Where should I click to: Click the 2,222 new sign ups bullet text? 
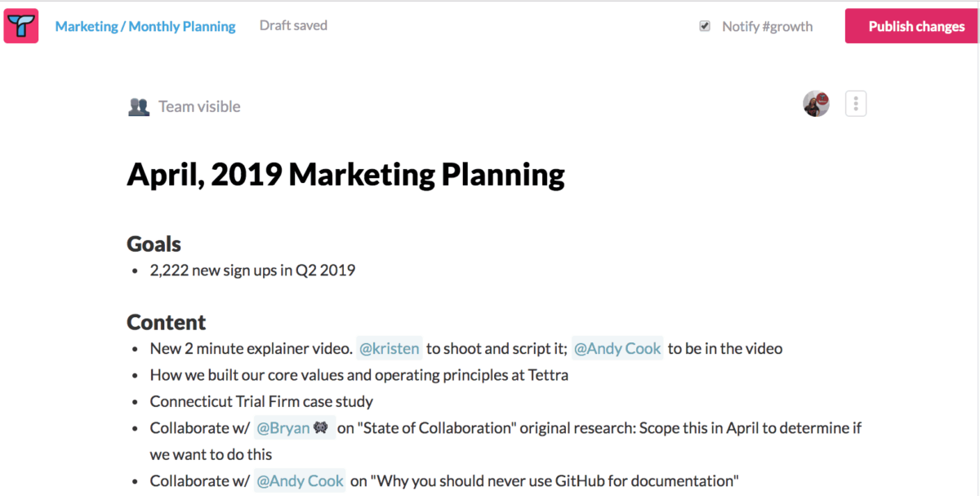pos(252,270)
